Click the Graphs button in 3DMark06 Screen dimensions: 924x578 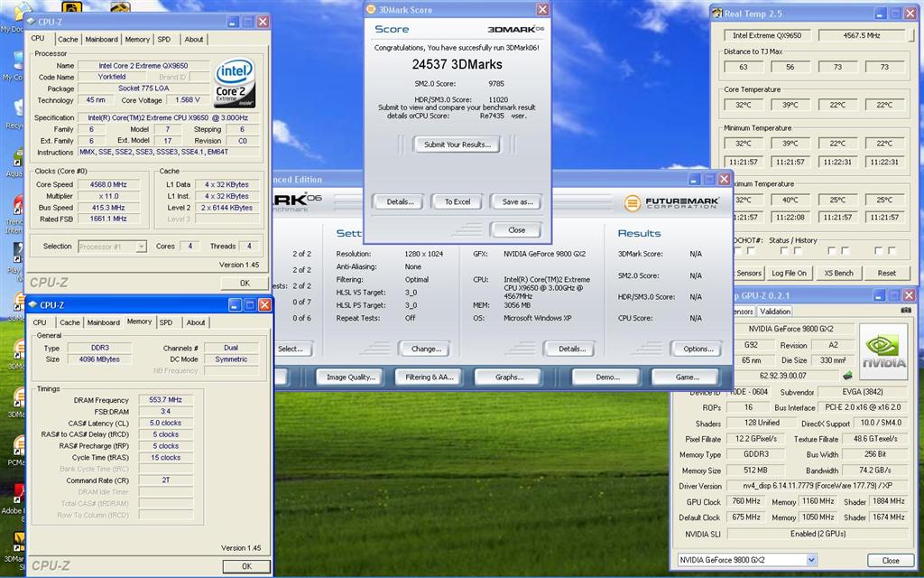(x=509, y=377)
